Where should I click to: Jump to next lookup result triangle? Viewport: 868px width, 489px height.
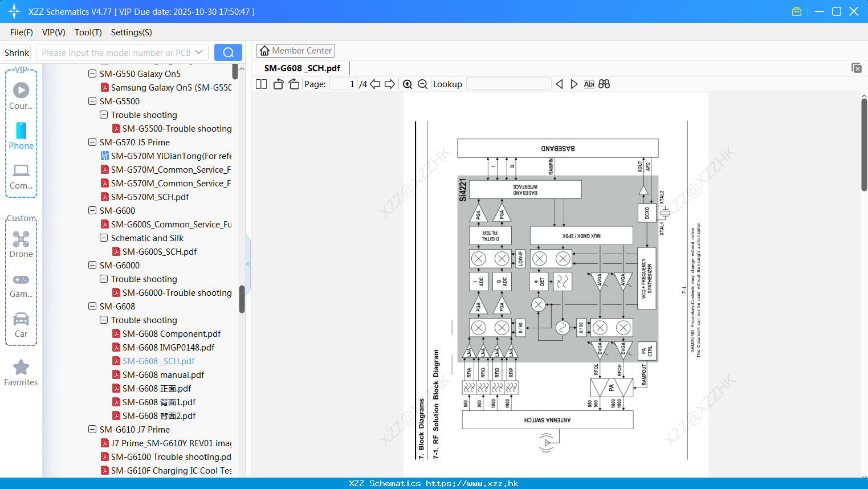point(574,84)
